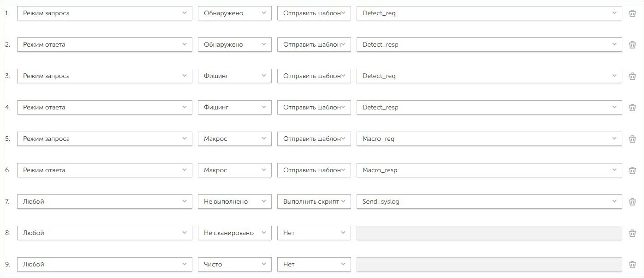644x278 pixels.
Task: Click the trash icon for rule 5
Action: coord(632,139)
